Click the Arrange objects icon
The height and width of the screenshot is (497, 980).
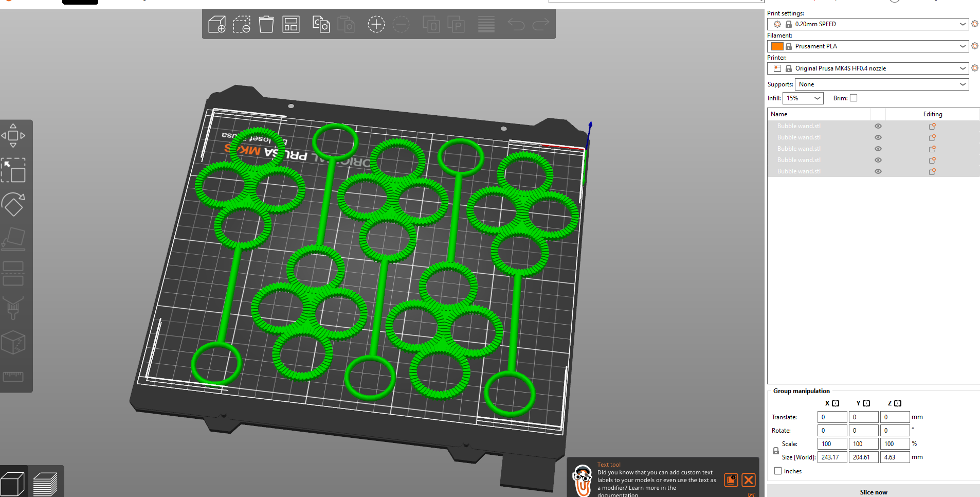coord(291,24)
